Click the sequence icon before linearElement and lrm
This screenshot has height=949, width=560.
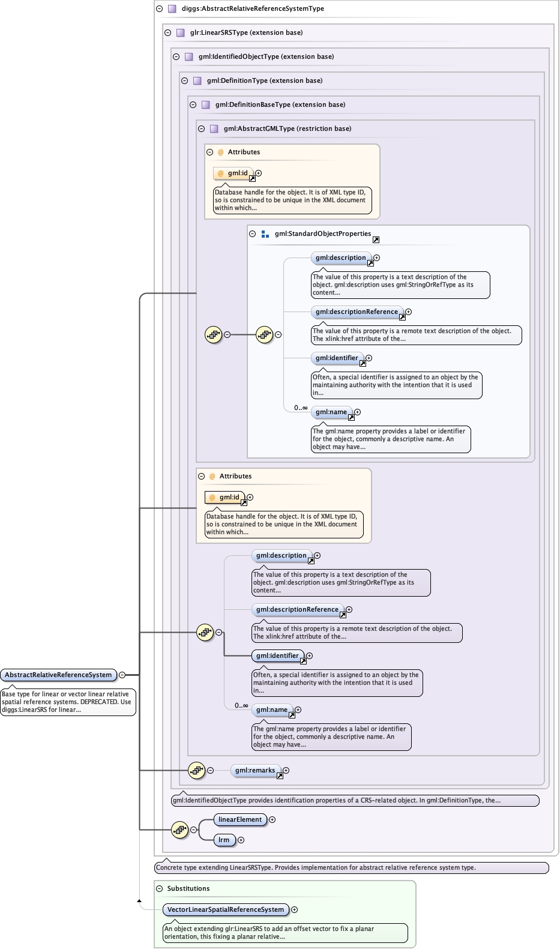[179, 830]
